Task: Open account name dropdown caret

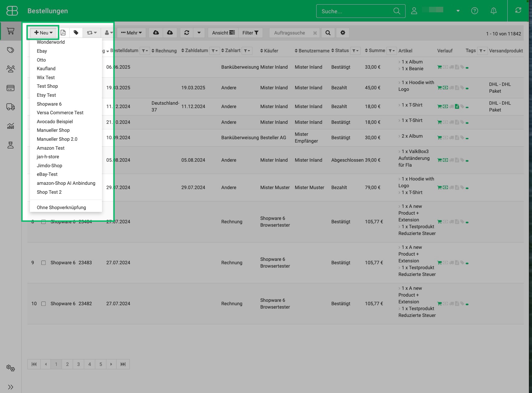Action: [x=458, y=11]
